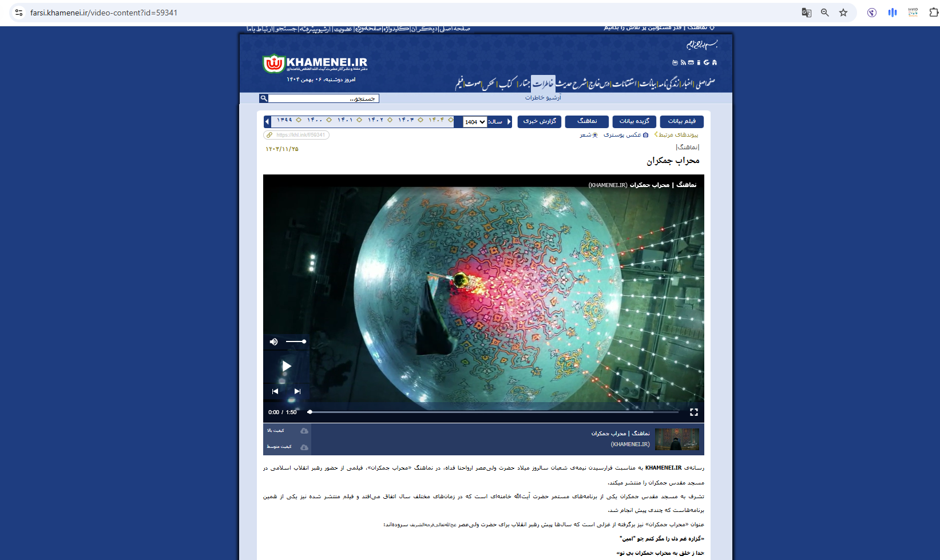The image size is (940, 560).
Task: Skip to the next video track
Action: tap(298, 391)
